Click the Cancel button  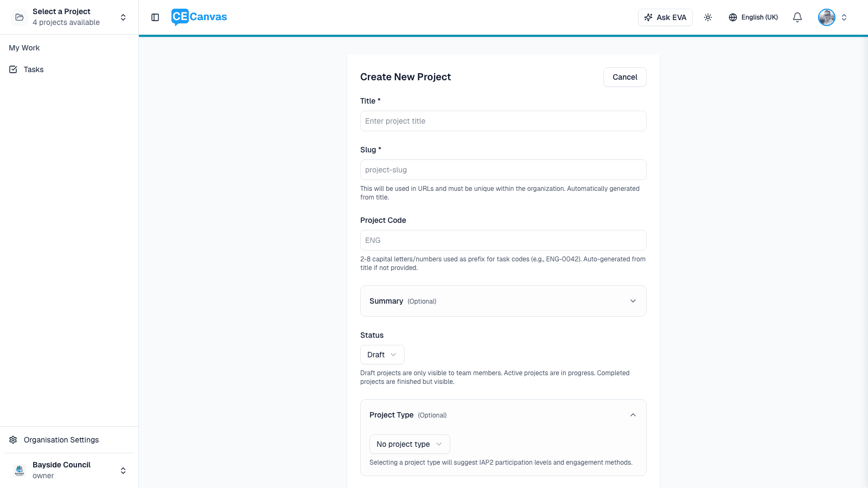click(624, 77)
